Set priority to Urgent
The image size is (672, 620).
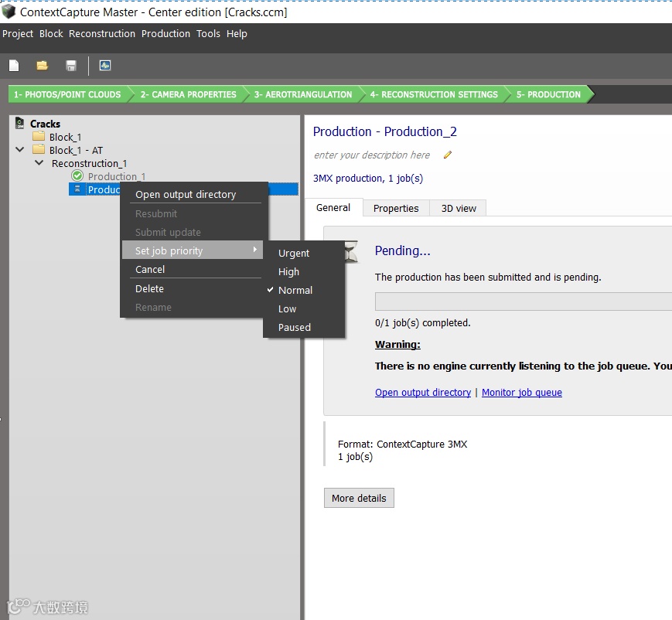coord(294,253)
